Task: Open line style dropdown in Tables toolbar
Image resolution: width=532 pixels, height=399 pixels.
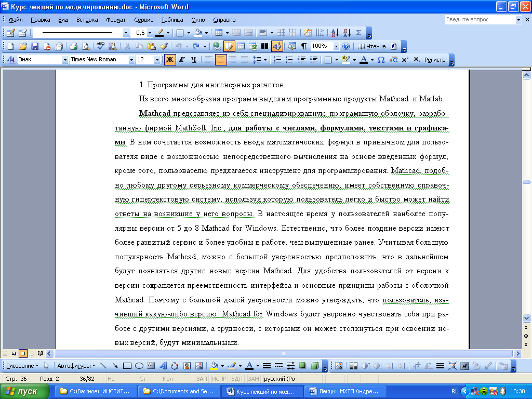Action: click(x=126, y=33)
